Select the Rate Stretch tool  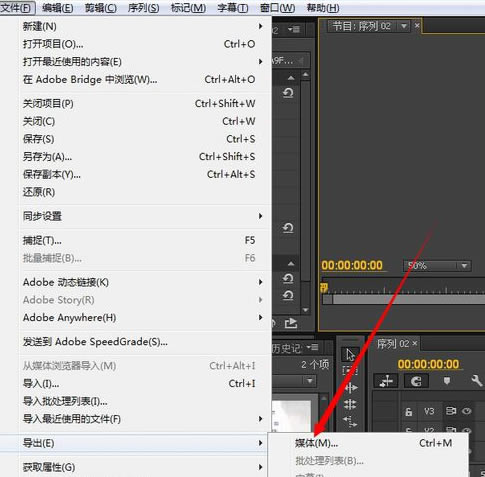[x=350, y=421]
